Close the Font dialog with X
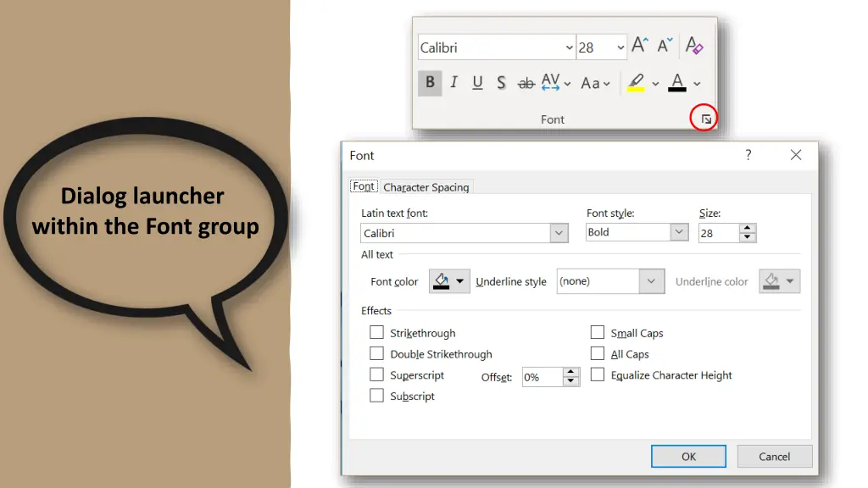 click(795, 155)
